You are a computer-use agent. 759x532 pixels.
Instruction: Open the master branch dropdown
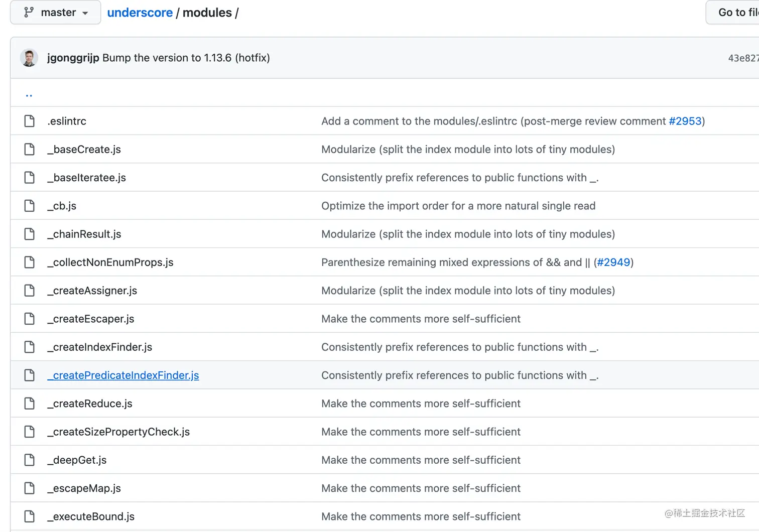click(x=56, y=13)
